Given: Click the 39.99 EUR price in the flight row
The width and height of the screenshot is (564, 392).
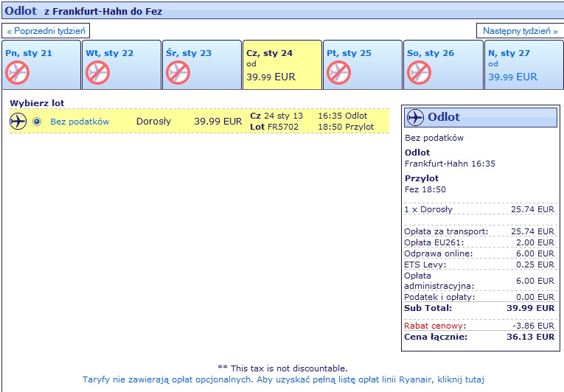Looking at the screenshot, I should (218, 122).
